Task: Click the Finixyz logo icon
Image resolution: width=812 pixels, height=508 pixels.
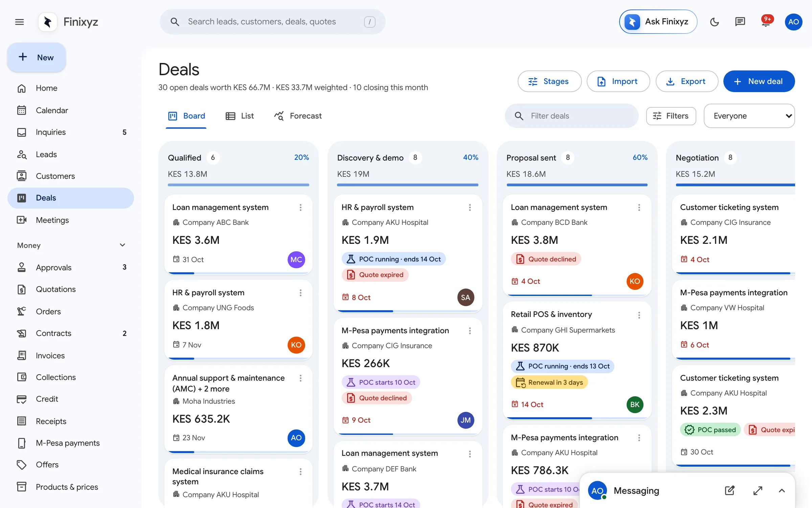Action: coord(48,22)
